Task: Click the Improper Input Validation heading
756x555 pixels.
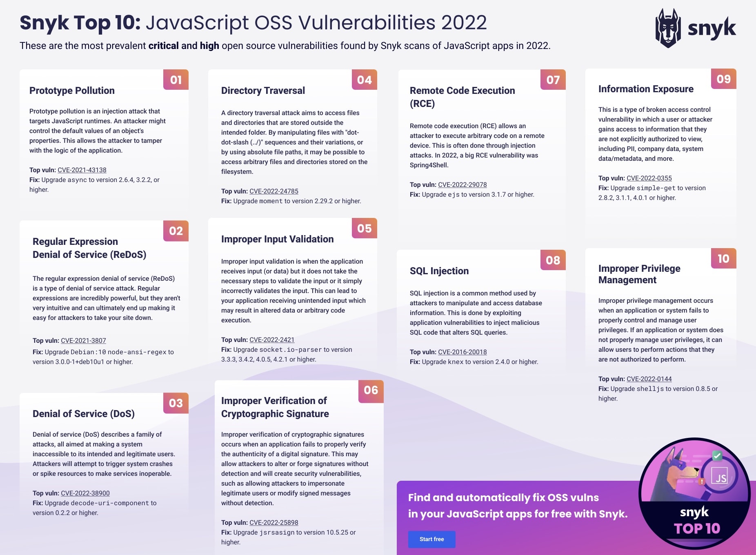Action: (278, 239)
